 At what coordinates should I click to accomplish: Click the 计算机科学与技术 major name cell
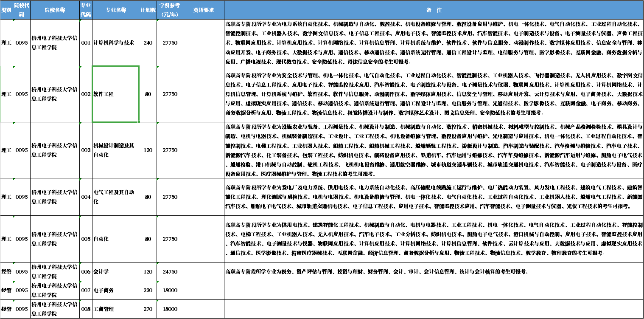click(x=116, y=43)
